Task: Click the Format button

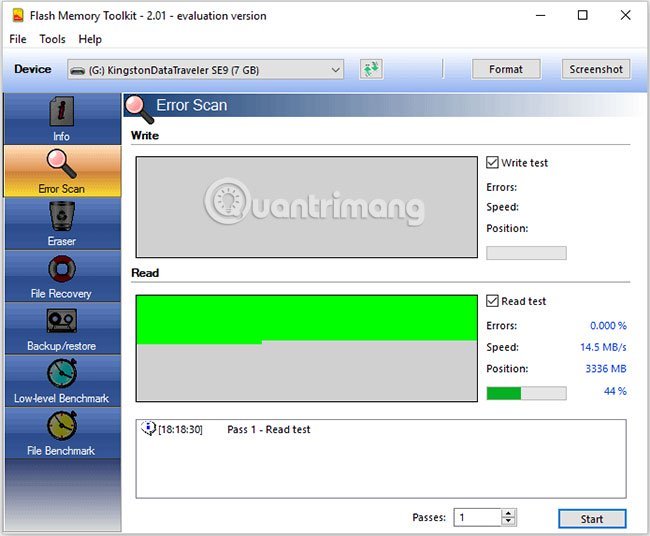Action: coord(506,69)
